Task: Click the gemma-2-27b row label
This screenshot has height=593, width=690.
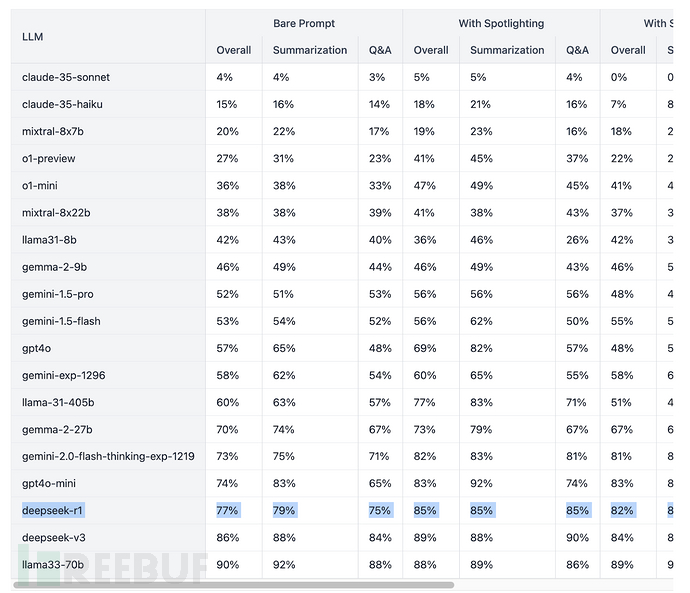Action: (x=55, y=429)
